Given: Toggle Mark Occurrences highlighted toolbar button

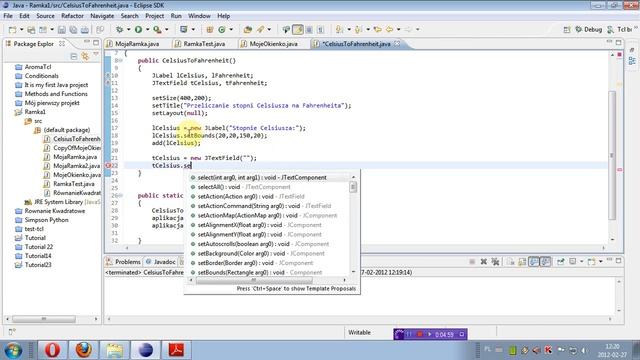Looking at the screenshot, I should 298,29.
